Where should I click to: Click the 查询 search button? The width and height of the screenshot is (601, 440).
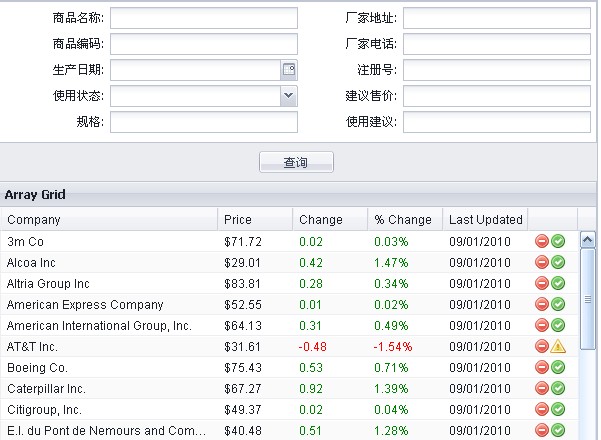point(296,162)
